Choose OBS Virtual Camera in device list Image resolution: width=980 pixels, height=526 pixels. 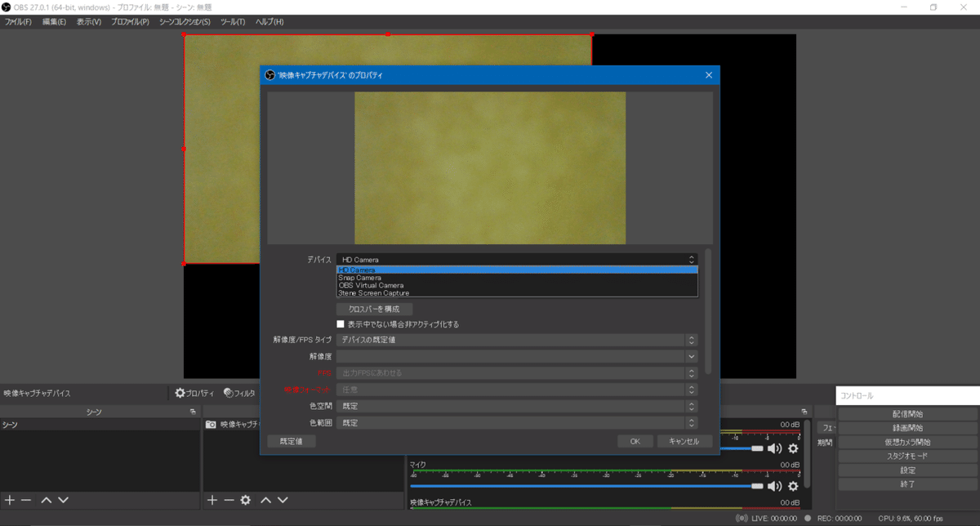tap(517, 285)
